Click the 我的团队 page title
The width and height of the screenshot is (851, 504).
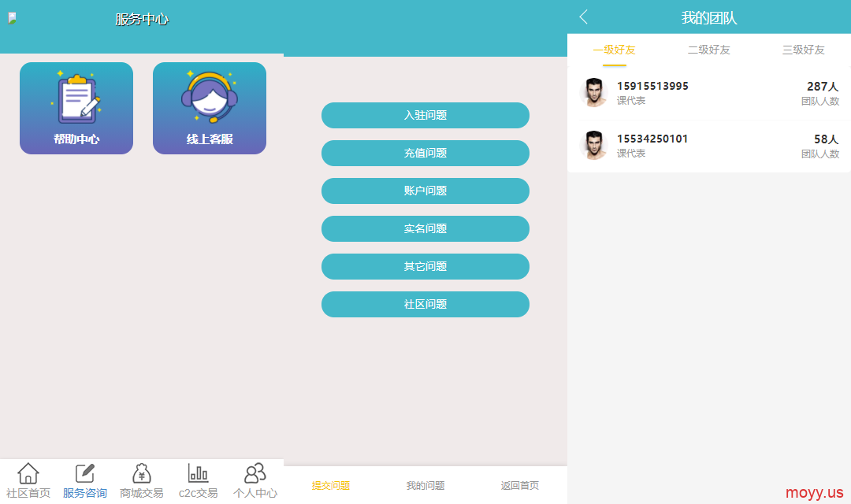pos(709,18)
